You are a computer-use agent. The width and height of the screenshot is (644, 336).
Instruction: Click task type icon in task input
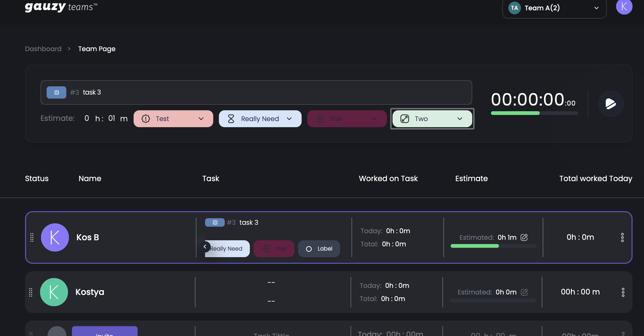click(x=56, y=92)
